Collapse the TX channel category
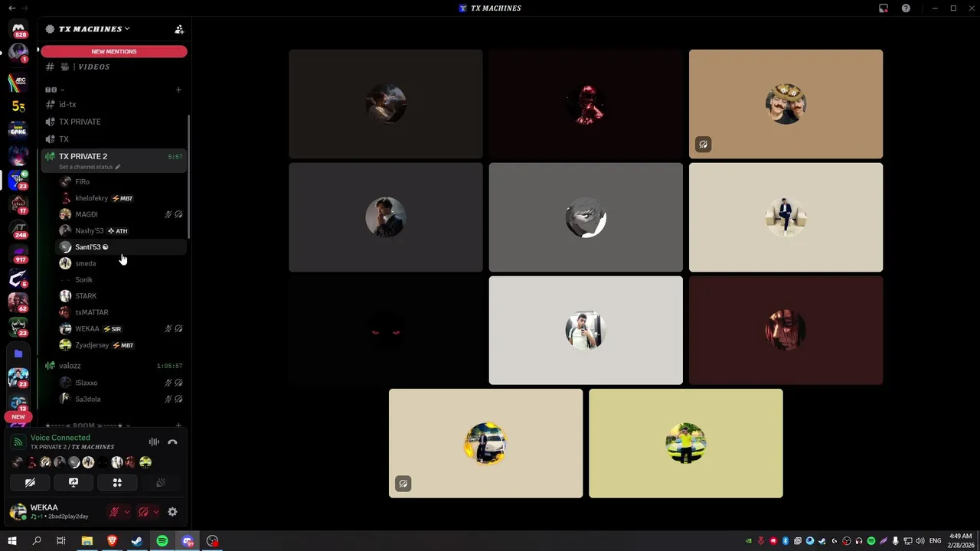 (54, 90)
